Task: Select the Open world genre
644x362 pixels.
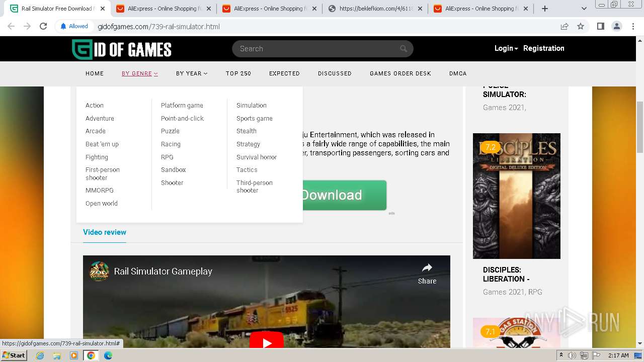Action: 102,203
